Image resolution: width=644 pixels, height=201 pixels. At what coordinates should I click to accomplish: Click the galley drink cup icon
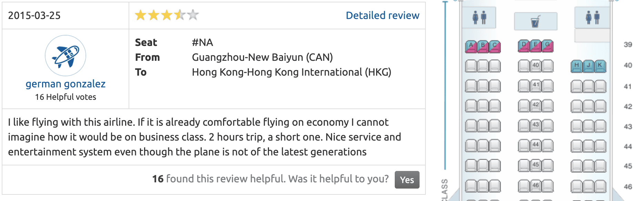pyautogui.click(x=535, y=21)
